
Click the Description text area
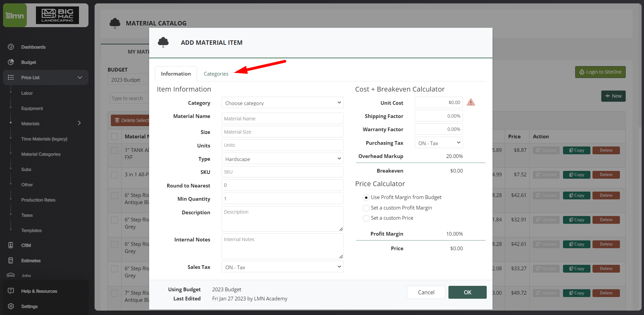click(x=282, y=219)
